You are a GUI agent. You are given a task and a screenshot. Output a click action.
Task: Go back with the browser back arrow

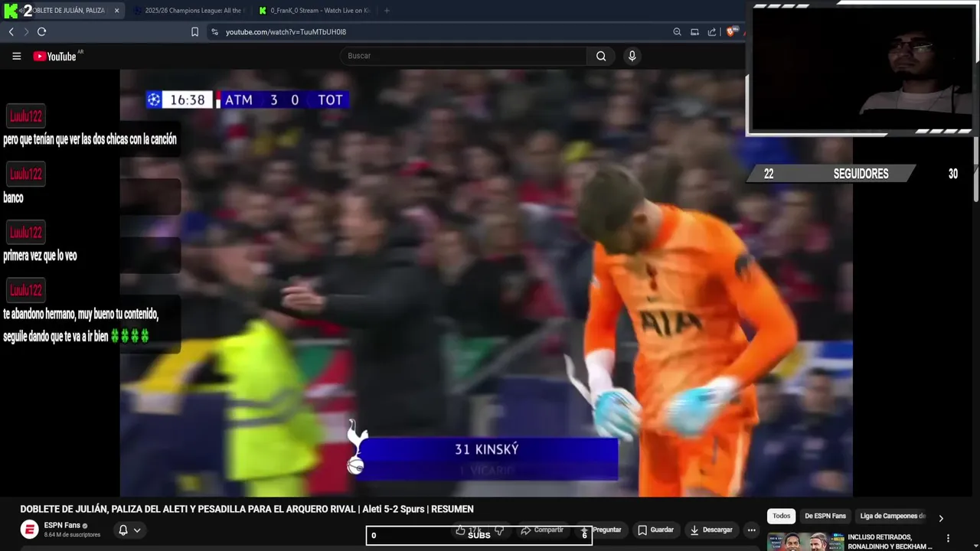pyautogui.click(x=11, y=31)
